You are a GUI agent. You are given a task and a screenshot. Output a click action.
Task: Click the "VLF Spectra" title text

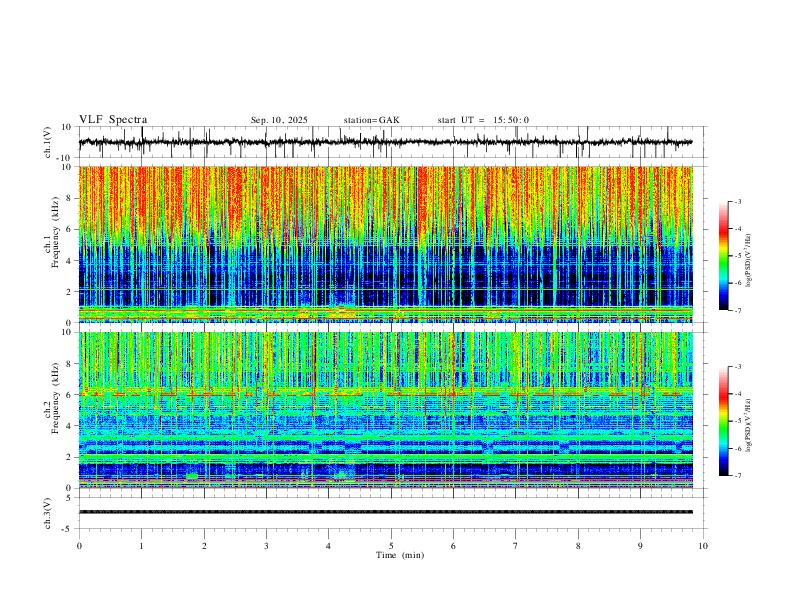point(113,120)
